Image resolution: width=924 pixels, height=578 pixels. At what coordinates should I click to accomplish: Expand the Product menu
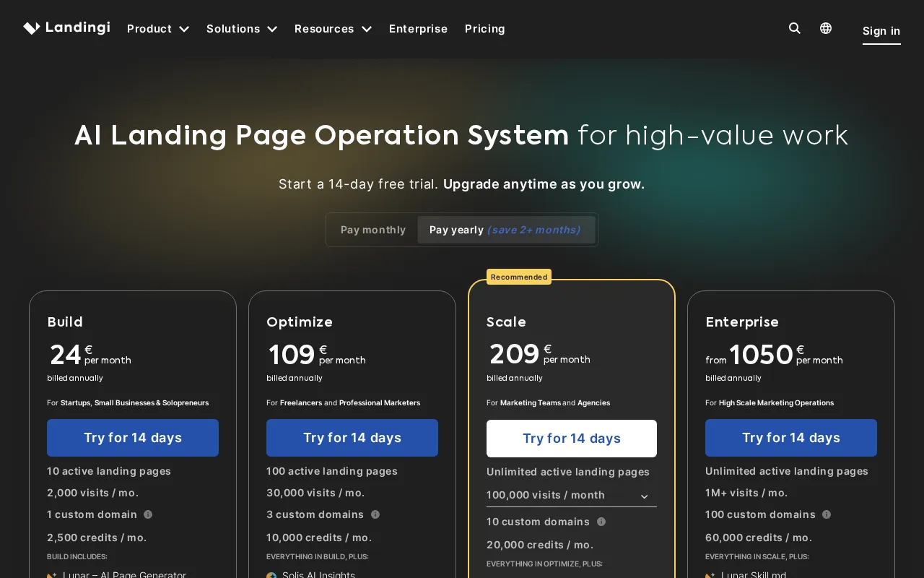click(x=158, y=29)
